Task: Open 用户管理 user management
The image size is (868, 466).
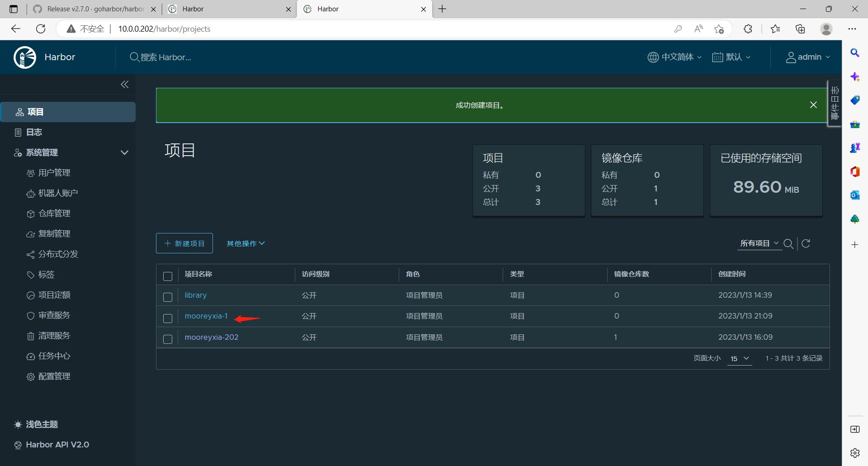Action: pyautogui.click(x=54, y=173)
